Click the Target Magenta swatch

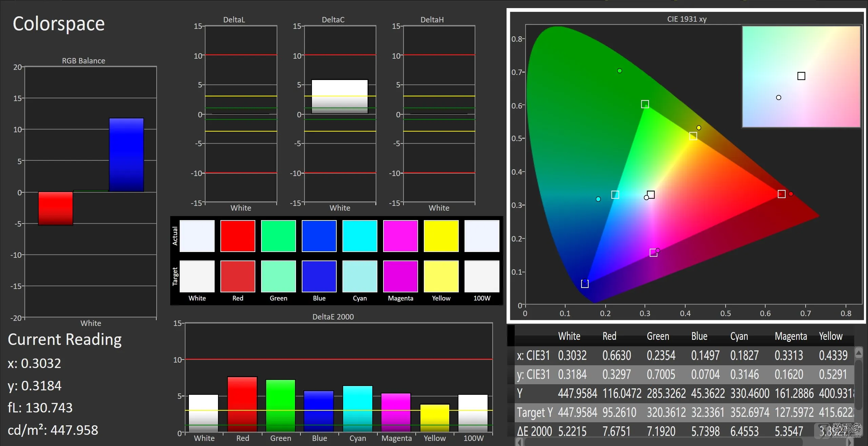[x=400, y=276]
